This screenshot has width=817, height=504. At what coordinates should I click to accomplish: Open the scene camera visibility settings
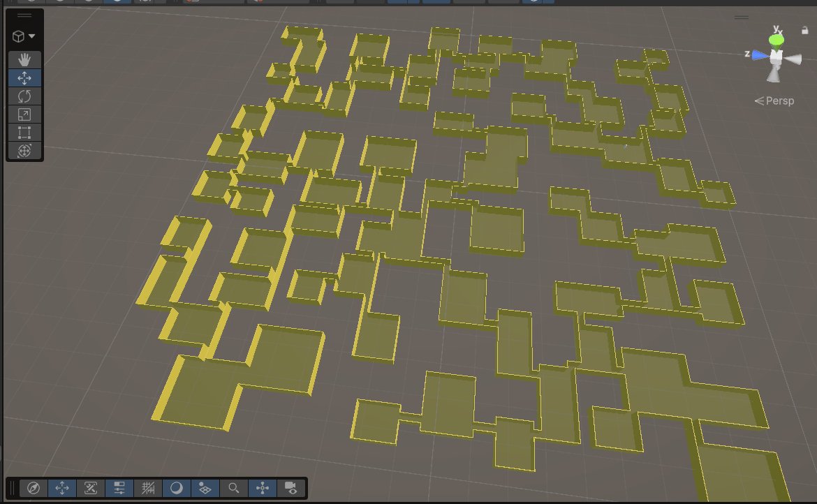pyautogui.click(x=290, y=488)
